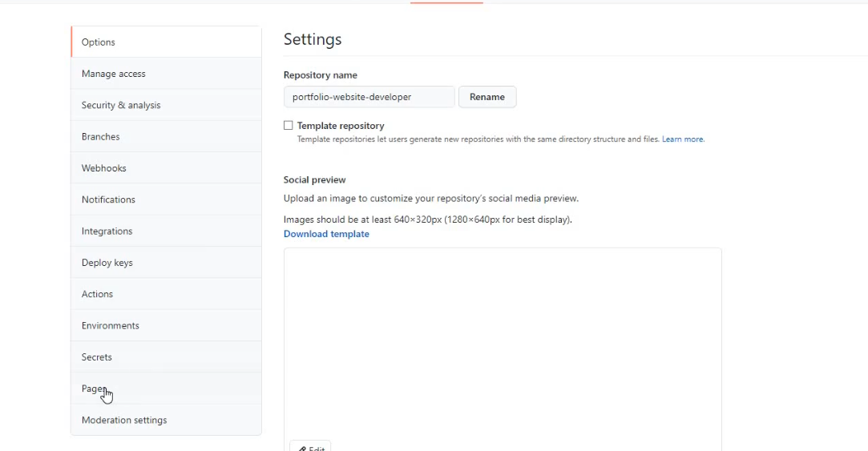Open the Branches settings page
Image resolution: width=868 pixels, height=451 pixels.
101,137
